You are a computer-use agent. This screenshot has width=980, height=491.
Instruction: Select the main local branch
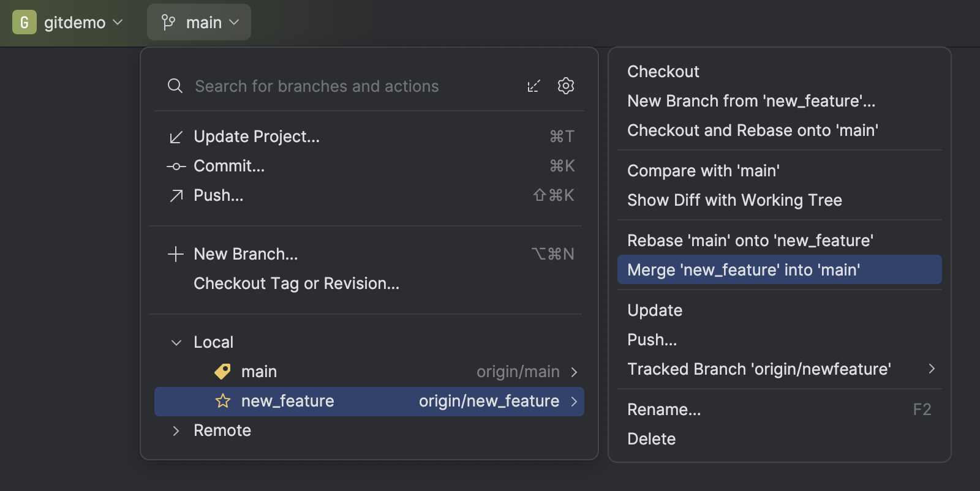click(260, 372)
